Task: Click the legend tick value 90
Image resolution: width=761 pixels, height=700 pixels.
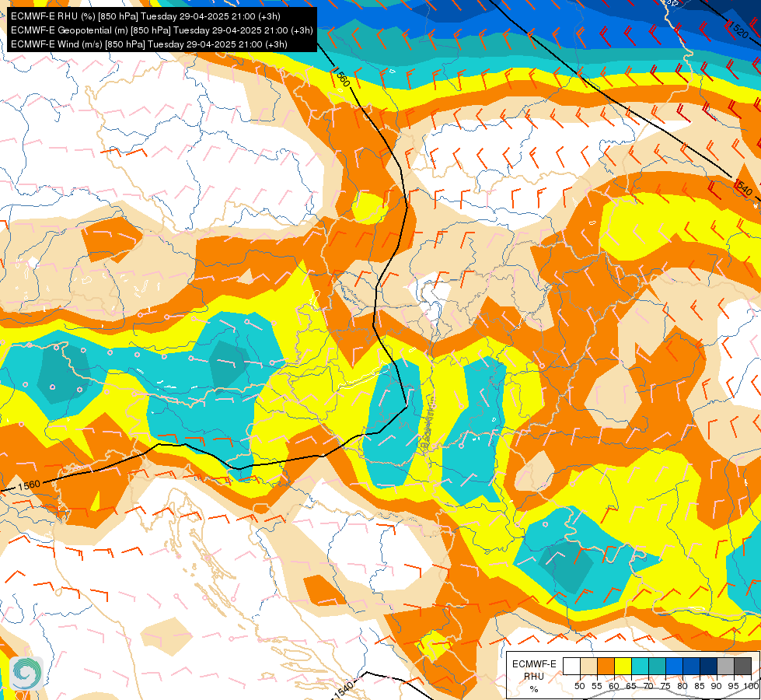Action: (717, 686)
